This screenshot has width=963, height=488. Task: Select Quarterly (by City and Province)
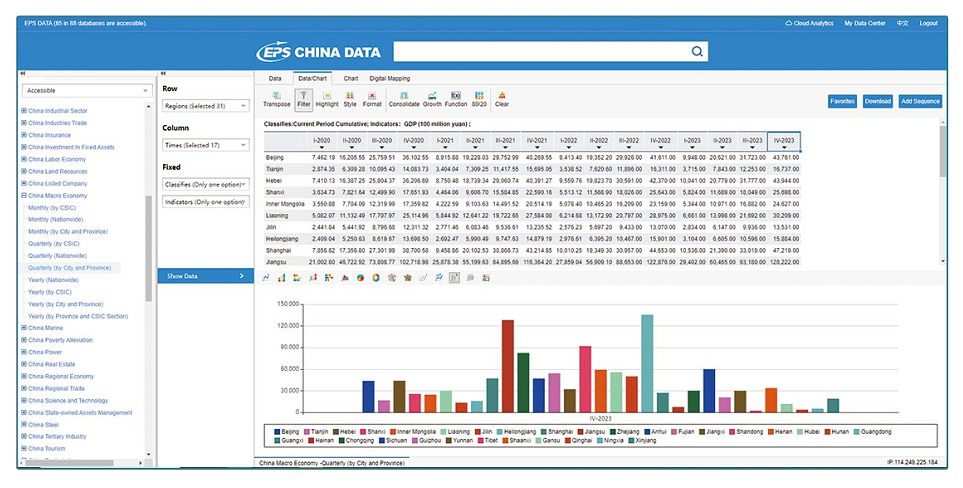point(69,268)
